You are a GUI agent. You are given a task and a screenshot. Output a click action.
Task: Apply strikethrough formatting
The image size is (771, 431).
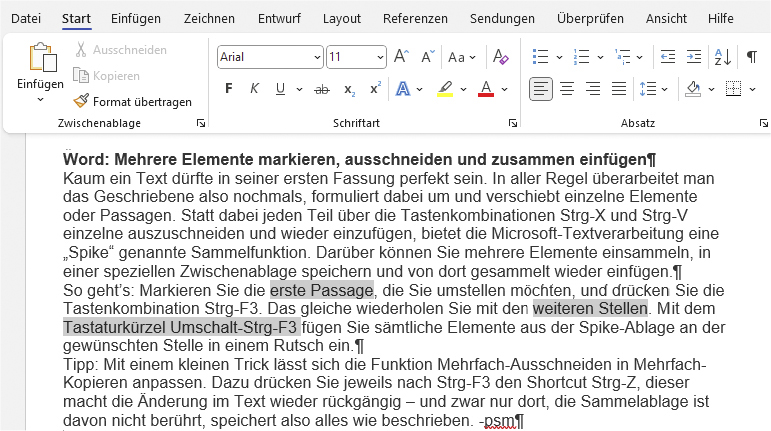[322, 89]
